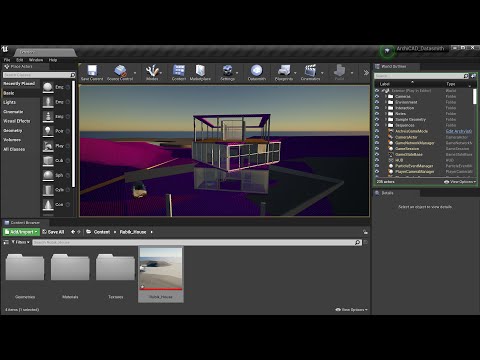Toggle visibility of HUD actor
The image size is (480, 360).
pyautogui.click(x=377, y=160)
